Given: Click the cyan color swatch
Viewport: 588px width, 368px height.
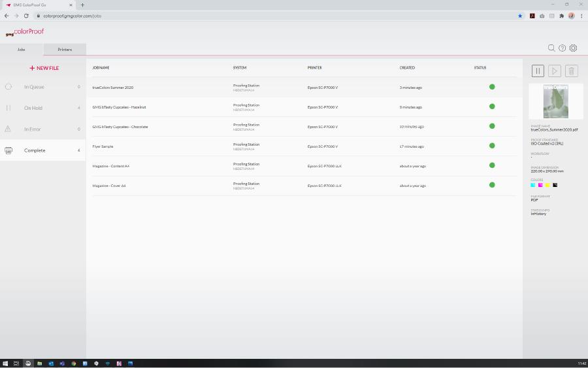Looking at the screenshot, I should click(533, 185).
